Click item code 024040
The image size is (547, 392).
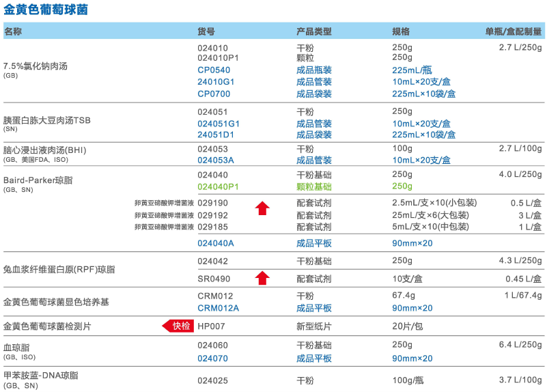(213, 175)
